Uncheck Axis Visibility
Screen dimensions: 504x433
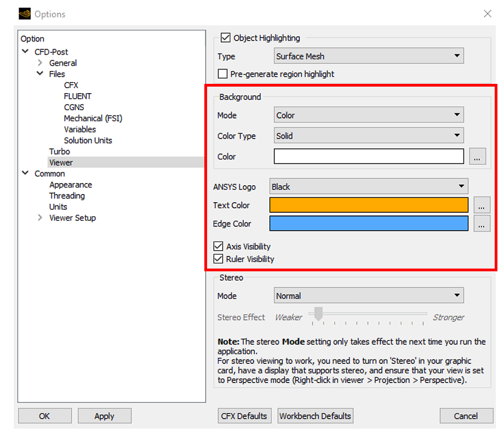218,247
